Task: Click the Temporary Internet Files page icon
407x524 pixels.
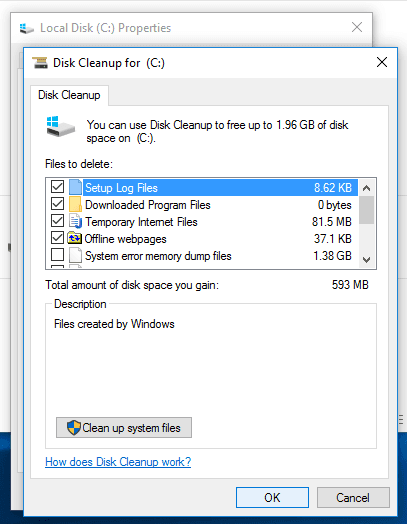Action: (75, 222)
